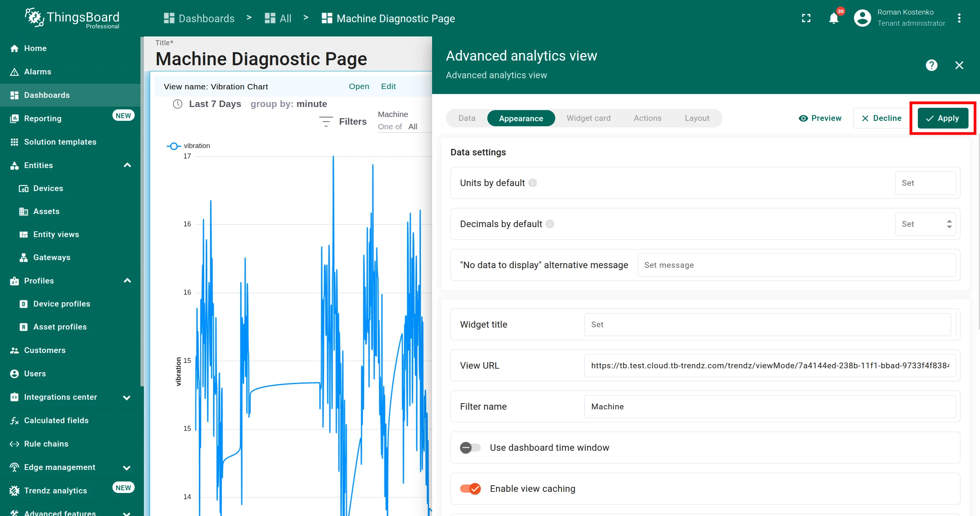Screen dimensions: 980x516
Task: Open Calculated fields
Action: click(x=70, y=420)
